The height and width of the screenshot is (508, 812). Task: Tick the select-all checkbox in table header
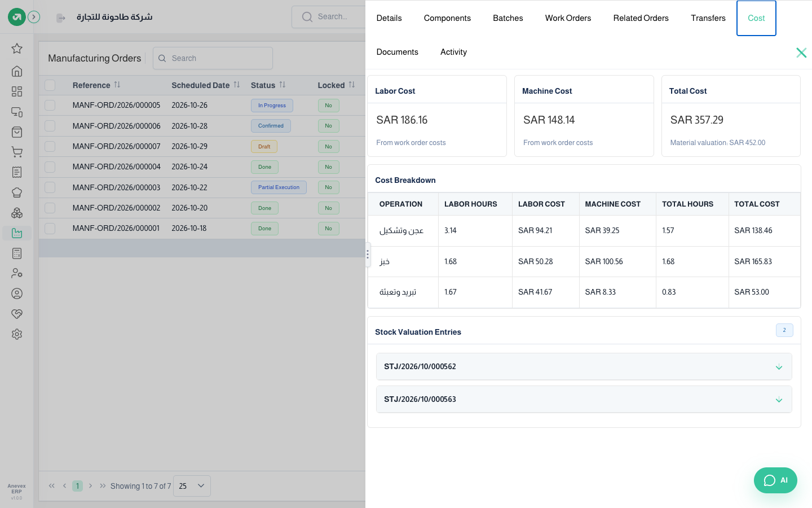point(50,85)
